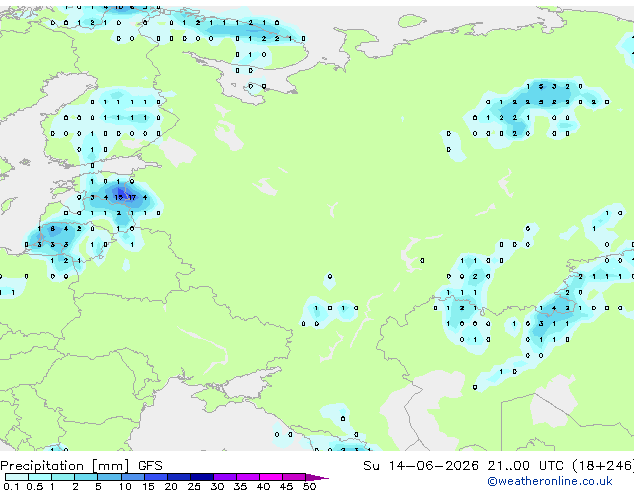The image size is (634, 490).
Task: Click the '17' precipitation value on the map
Action: [132, 197]
